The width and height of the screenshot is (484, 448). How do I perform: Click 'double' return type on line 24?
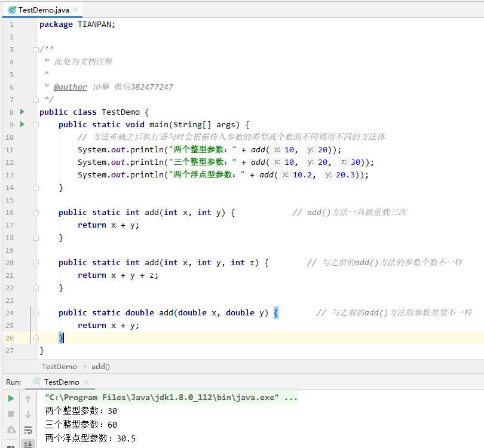pyautogui.click(x=139, y=313)
